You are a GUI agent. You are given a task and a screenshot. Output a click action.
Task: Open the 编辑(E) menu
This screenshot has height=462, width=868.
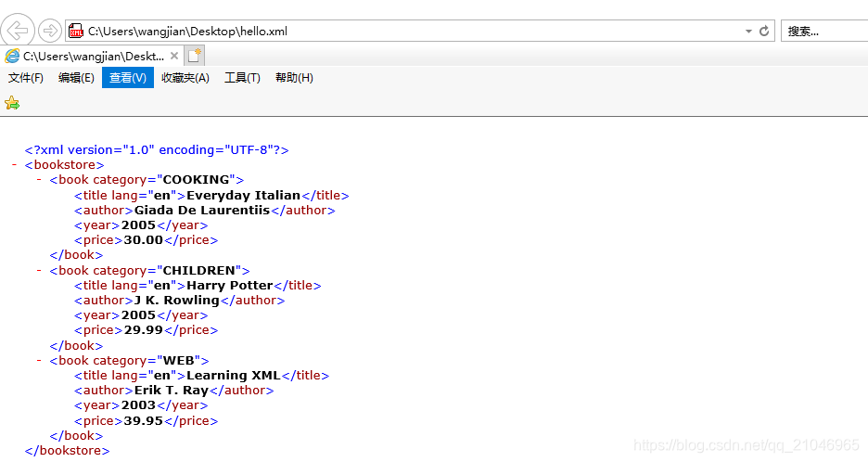click(76, 78)
